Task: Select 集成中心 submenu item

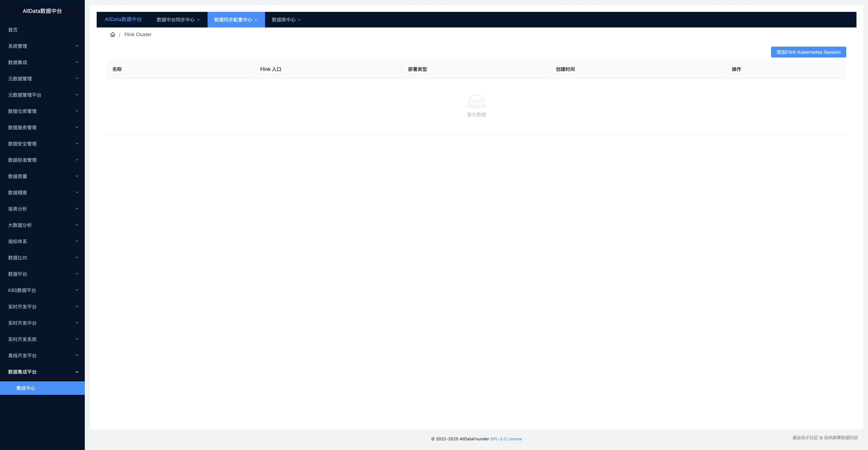Action: point(26,388)
